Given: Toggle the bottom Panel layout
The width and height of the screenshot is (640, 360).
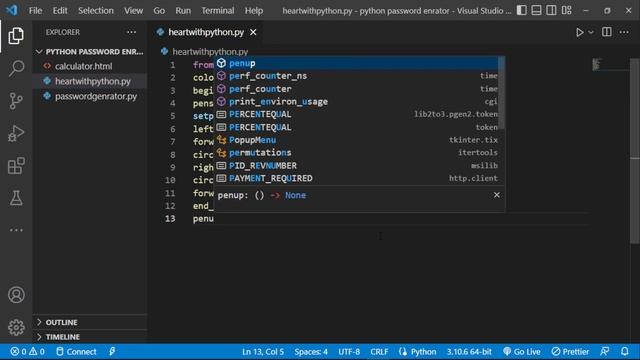Looking at the screenshot, I should 536,10.
